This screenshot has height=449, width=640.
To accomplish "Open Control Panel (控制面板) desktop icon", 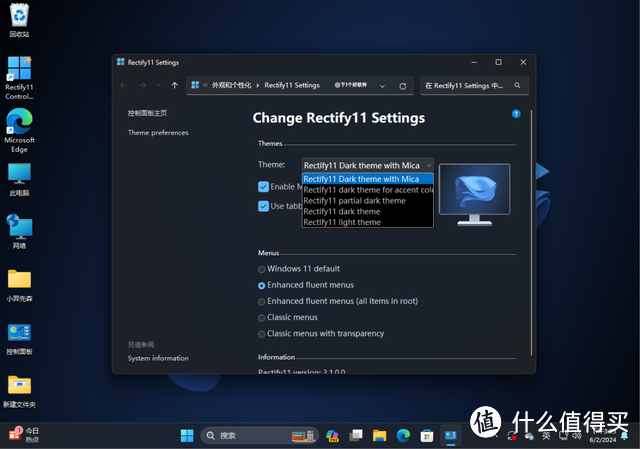I will pyautogui.click(x=19, y=339).
